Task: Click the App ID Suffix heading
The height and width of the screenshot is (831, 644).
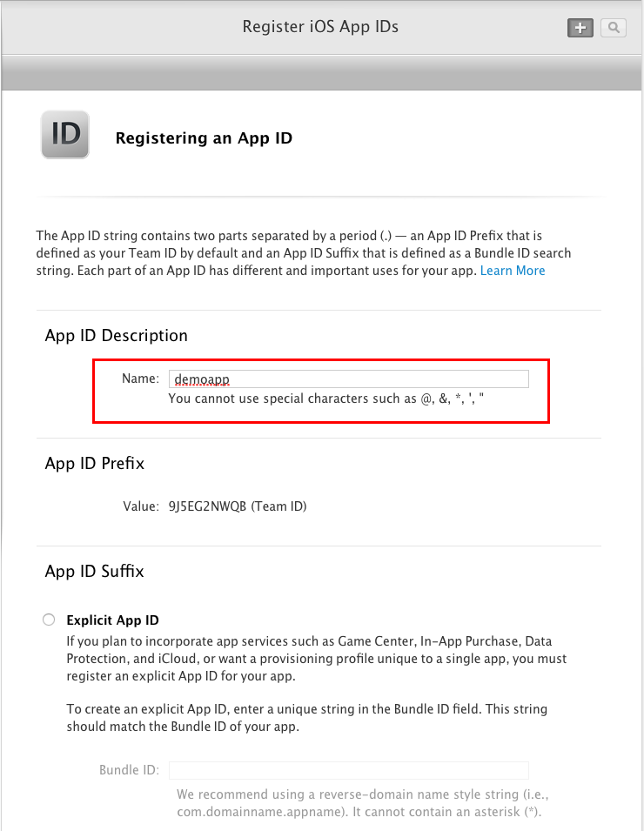Action: [94, 572]
